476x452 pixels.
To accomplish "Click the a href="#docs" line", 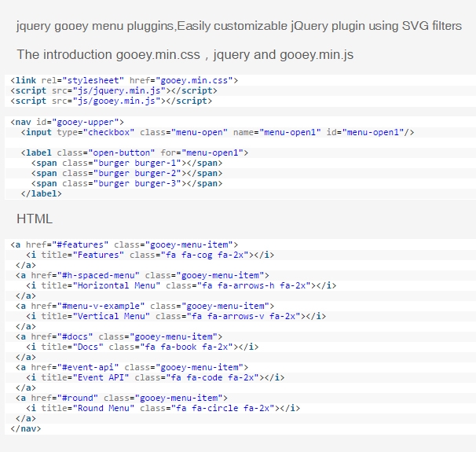I will point(119,337).
